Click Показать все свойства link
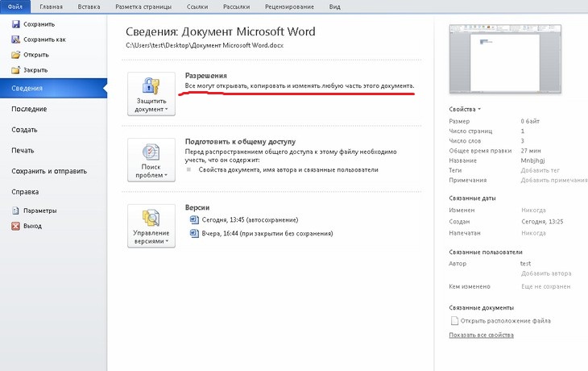The image size is (588, 371). click(x=481, y=335)
